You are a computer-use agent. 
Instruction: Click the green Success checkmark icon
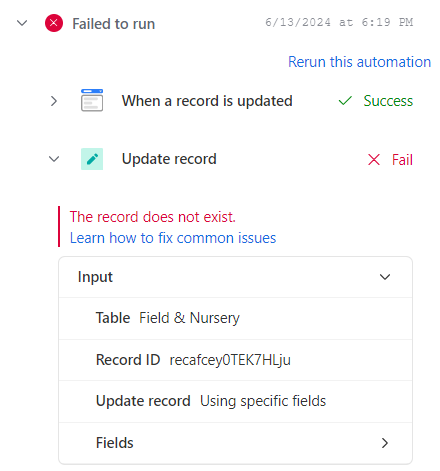click(345, 101)
